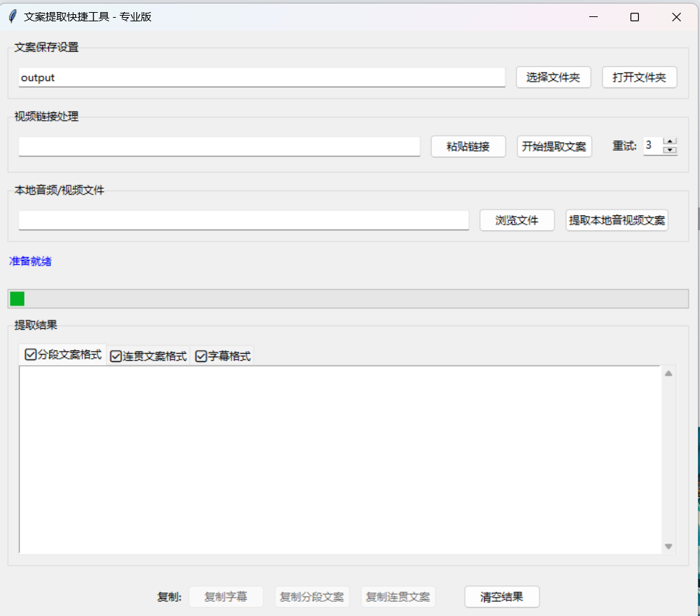
Task: Open the output directory via 打开文件夹
Action: click(x=639, y=77)
